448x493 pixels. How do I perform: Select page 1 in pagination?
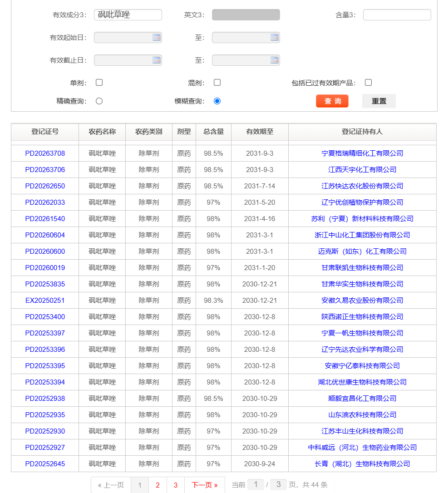coord(140,485)
